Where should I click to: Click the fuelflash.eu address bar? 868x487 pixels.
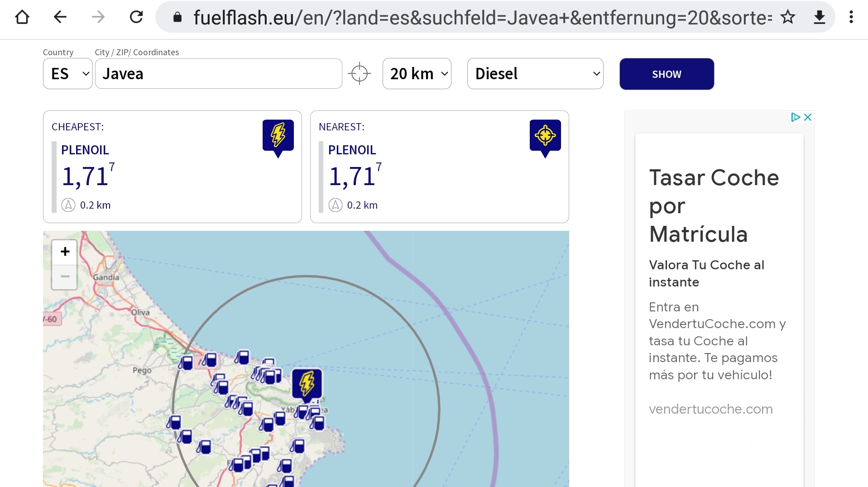pyautogui.click(x=482, y=18)
